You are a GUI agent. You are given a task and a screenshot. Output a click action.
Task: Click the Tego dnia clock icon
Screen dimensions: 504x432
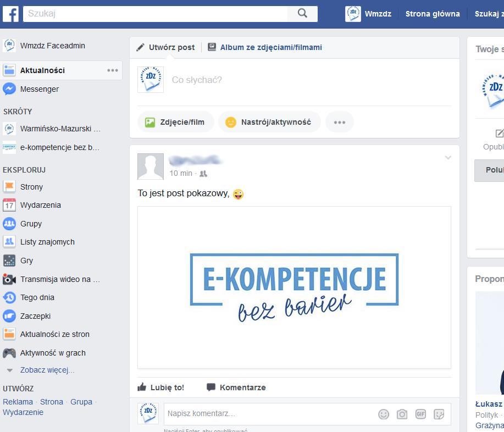pyautogui.click(x=9, y=298)
